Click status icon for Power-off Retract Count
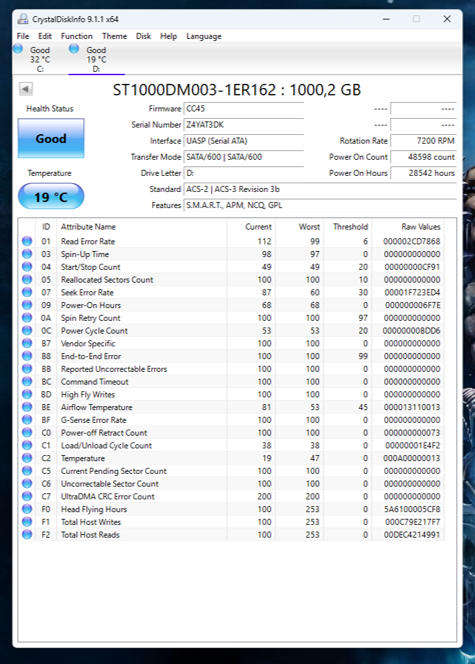Viewport: 475px width, 664px height. coord(27,432)
